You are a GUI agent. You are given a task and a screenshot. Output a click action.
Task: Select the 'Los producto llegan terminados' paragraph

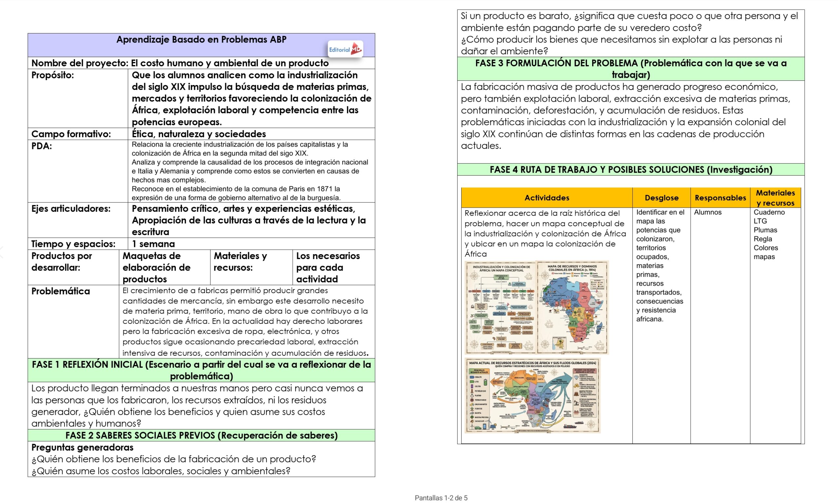point(197,406)
